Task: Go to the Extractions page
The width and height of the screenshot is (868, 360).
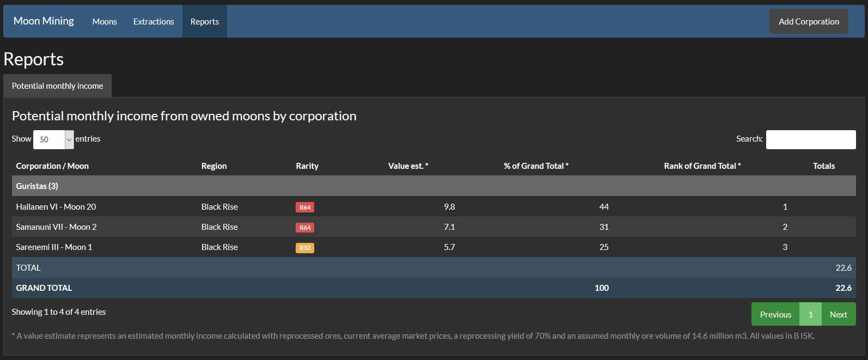Action: [154, 22]
